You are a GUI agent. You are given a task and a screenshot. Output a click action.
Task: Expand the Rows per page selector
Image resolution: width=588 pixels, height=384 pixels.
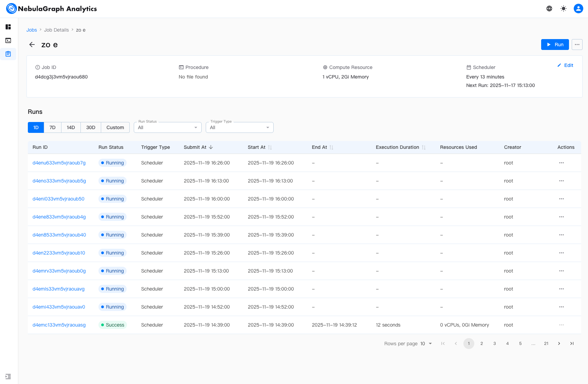click(x=426, y=344)
